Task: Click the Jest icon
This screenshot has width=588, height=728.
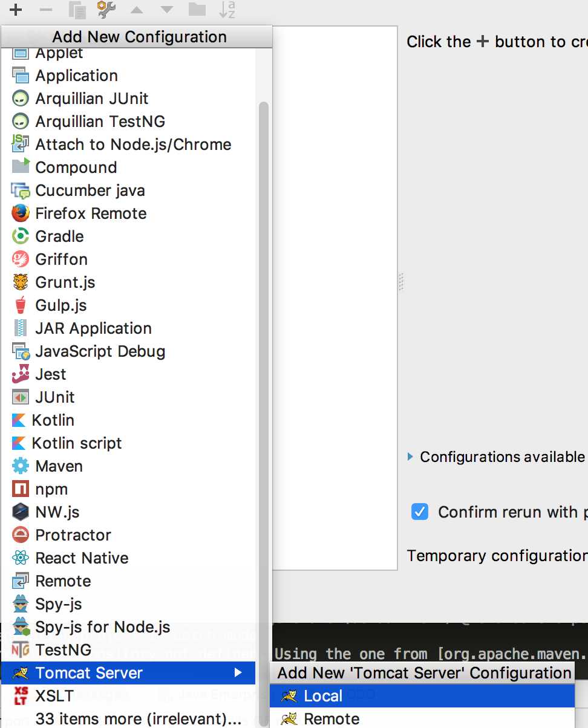Action: tap(21, 374)
